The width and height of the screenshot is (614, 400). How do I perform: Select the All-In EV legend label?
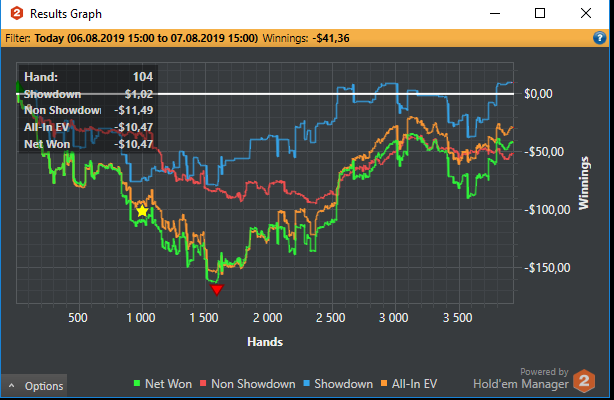point(414,384)
